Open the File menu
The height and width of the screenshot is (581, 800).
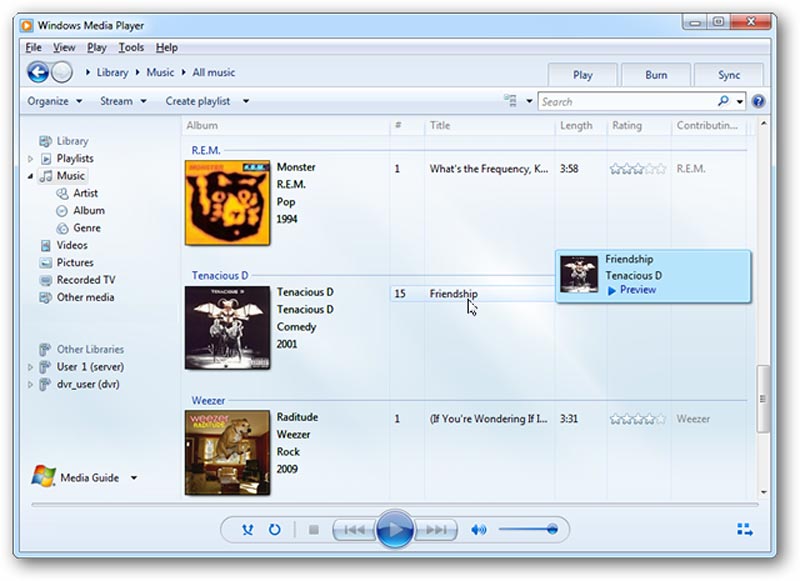coord(33,47)
